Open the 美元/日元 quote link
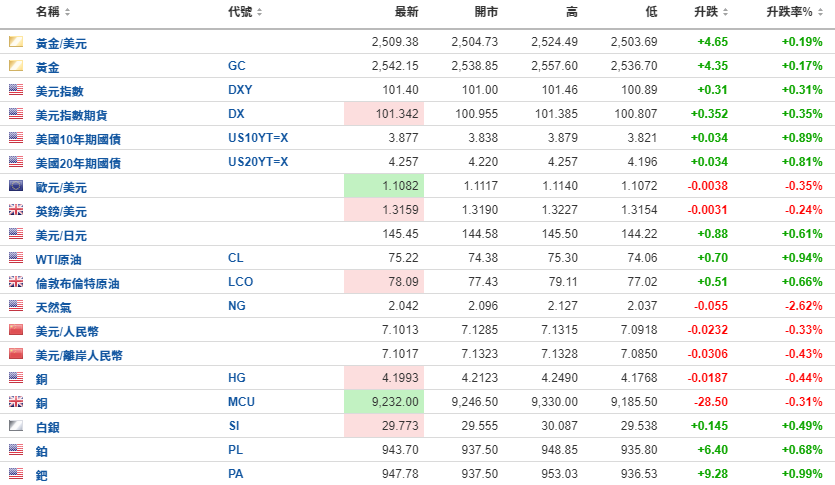835x485 pixels. [x=61, y=235]
